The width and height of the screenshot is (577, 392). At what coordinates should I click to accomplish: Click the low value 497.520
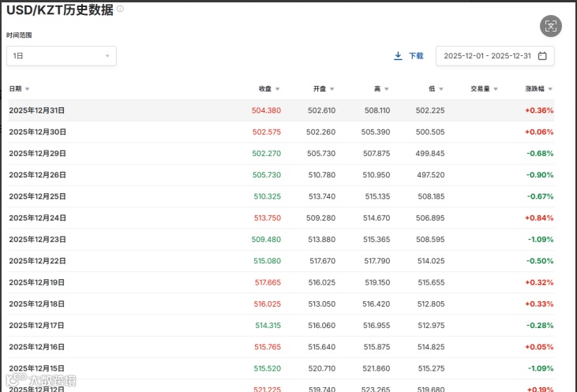pyautogui.click(x=430, y=175)
